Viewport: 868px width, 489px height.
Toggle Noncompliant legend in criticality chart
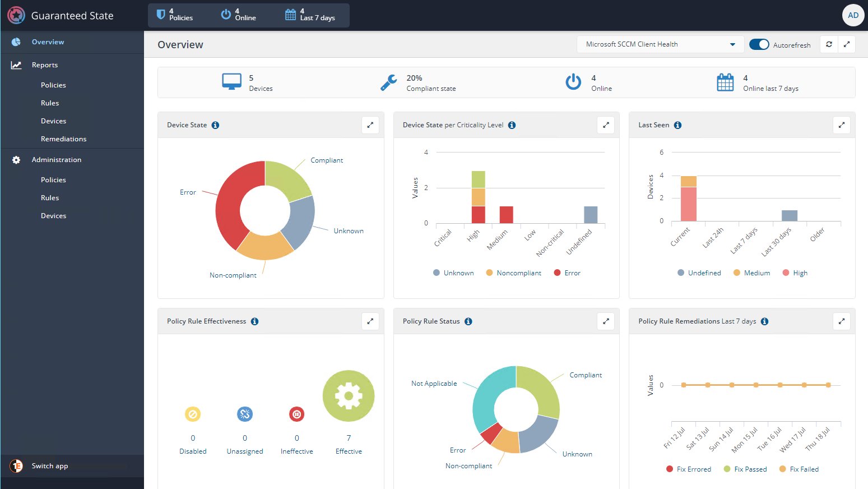coord(513,273)
